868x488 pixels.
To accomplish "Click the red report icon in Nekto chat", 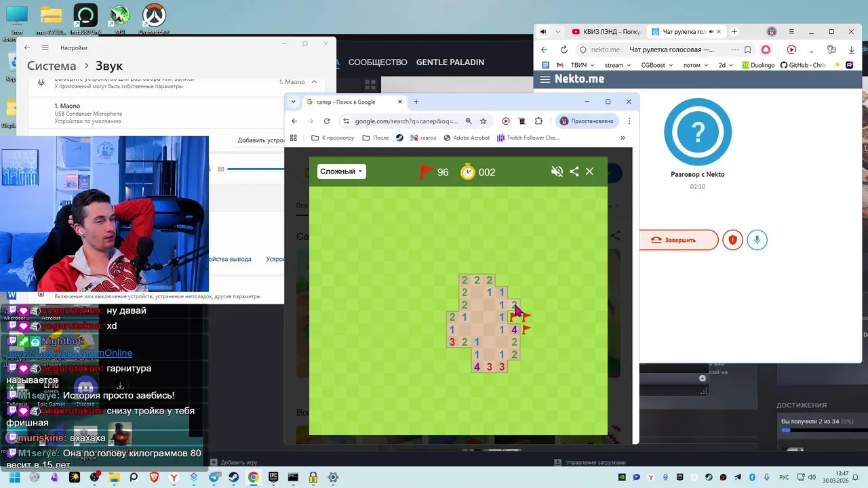I will (x=732, y=240).
